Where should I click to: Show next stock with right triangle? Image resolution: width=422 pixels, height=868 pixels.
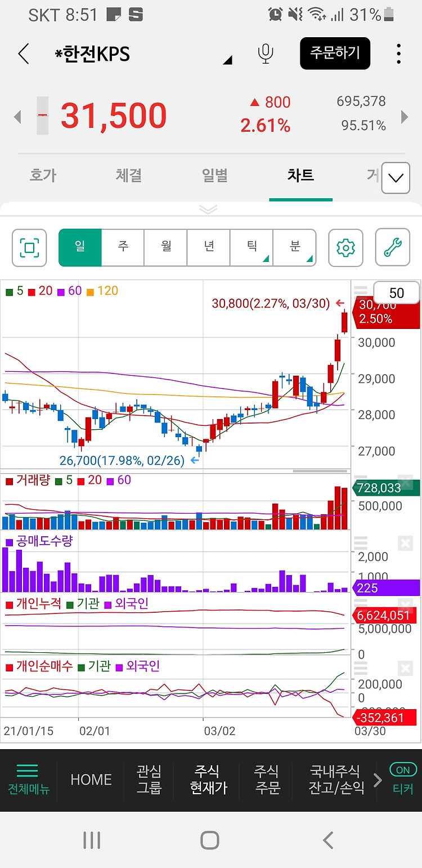click(404, 117)
